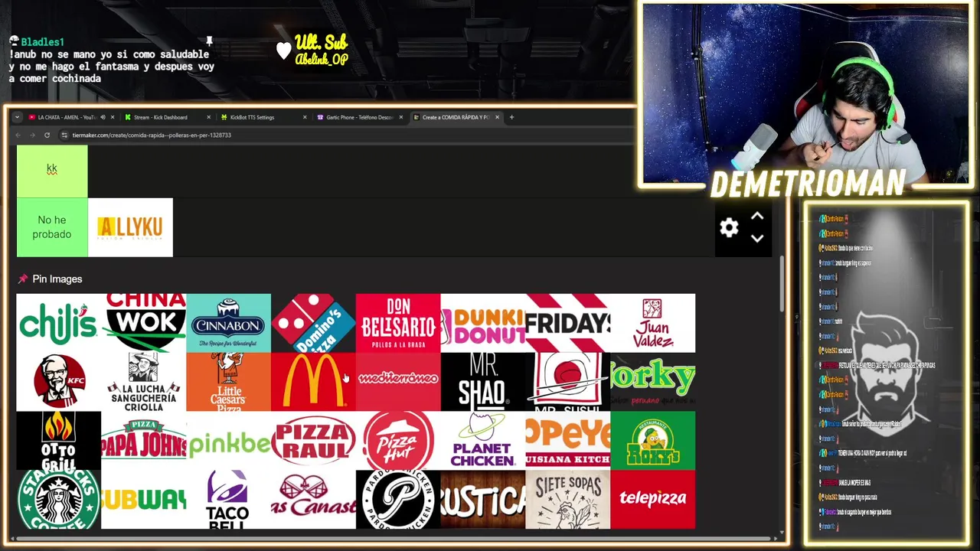Pick the Popeyes Louisiana Kitchen tile
980x551 pixels.
pyautogui.click(x=568, y=441)
